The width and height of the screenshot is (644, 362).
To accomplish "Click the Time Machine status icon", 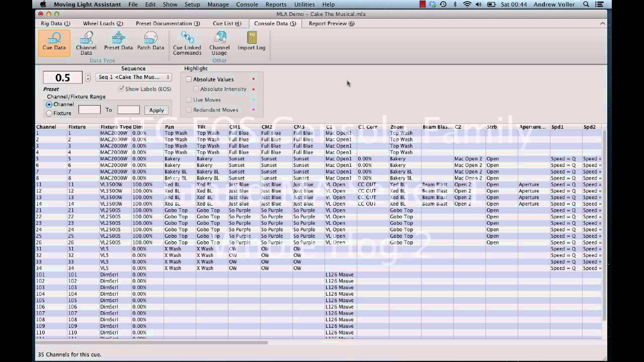I will click(443, 5).
